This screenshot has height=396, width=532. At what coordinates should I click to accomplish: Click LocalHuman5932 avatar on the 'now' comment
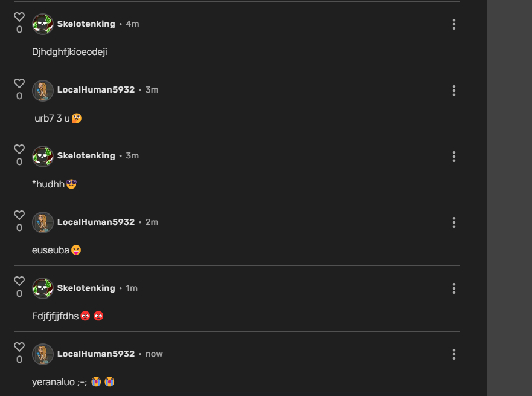[x=43, y=354]
